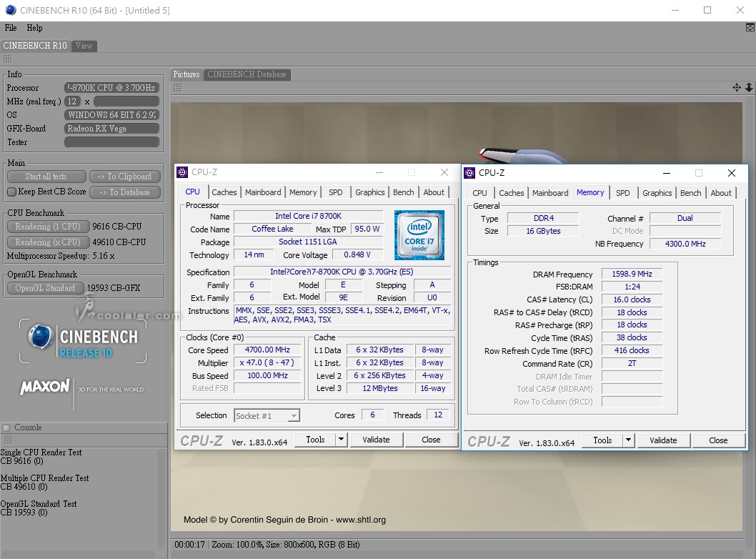
Task: Switch to About tab in Memory CPU-Z window
Action: click(721, 193)
